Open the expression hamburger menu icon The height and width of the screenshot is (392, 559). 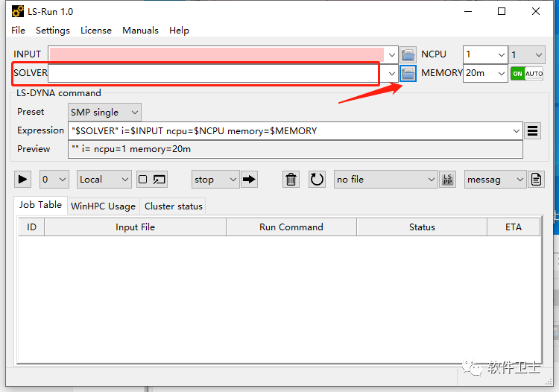pos(533,131)
